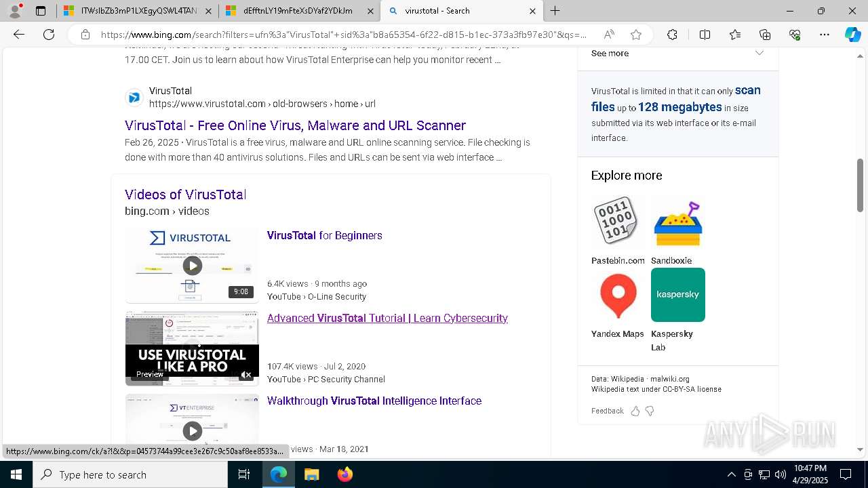This screenshot has width=868, height=488.
Task: Open Split screen view
Action: (x=705, y=35)
